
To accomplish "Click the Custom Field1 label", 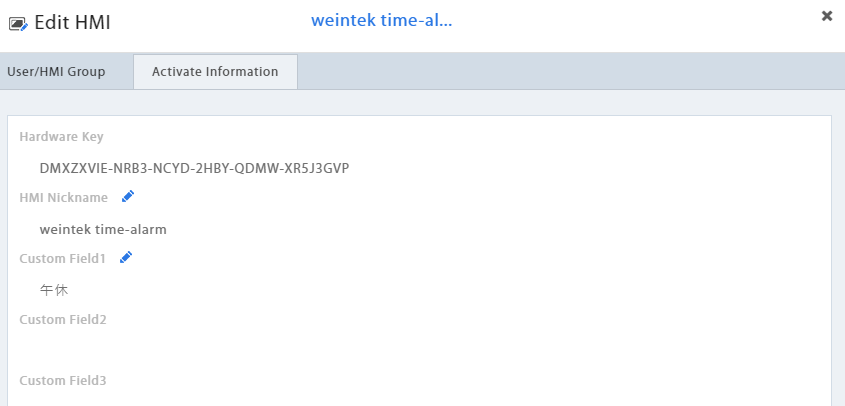I will point(63,259).
